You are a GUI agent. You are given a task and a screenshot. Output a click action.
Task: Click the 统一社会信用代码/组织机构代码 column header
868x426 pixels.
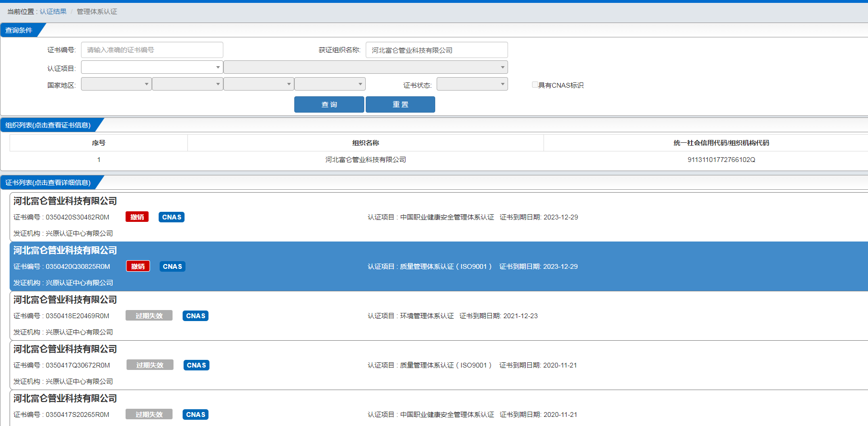[x=721, y=143]
